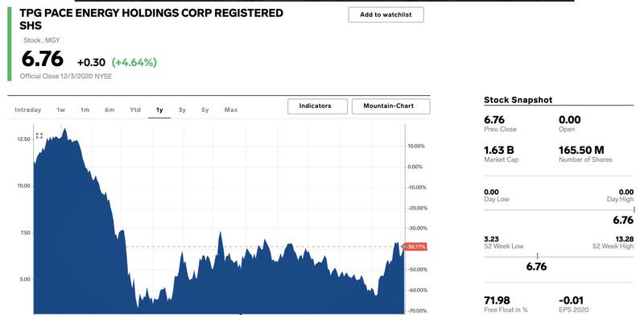Click the TPG Pace Energy Holdings title
Image resolution: width=644 pixels, height=315 pixels.
pyautogui.click(x=151, y=19)
